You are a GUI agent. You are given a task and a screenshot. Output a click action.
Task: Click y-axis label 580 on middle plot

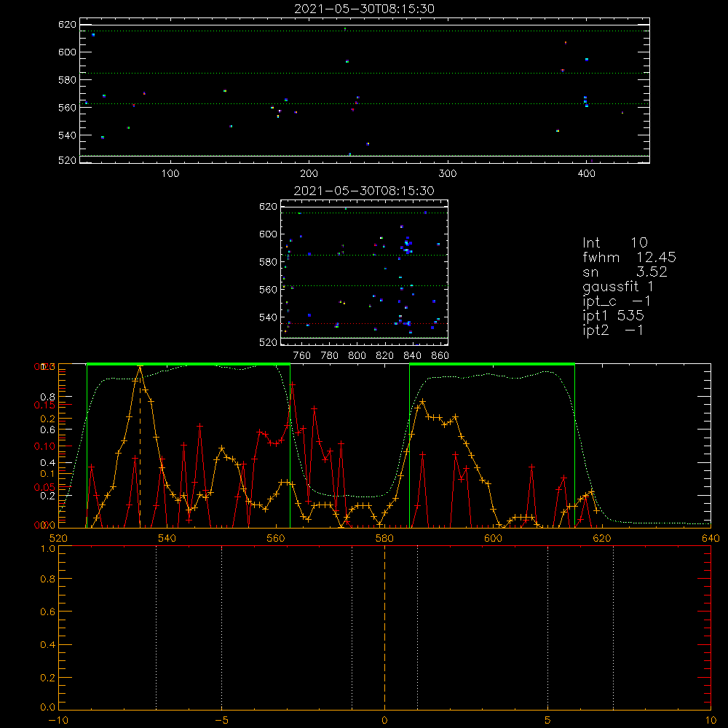click(268, 262)
